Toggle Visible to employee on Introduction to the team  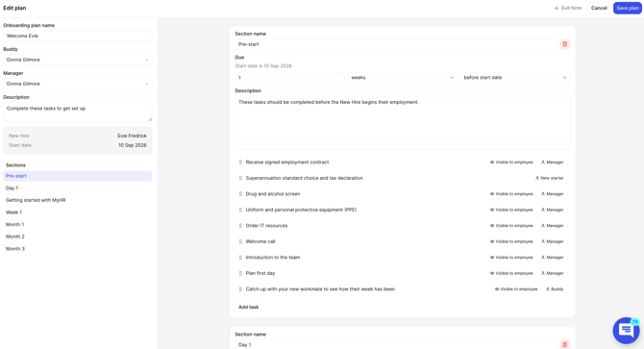point(511,258)
